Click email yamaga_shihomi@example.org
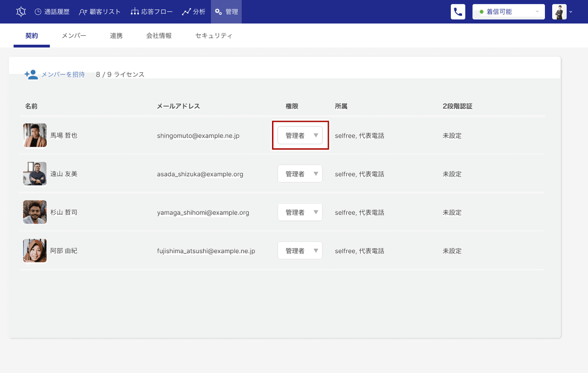 coord(203,212)
